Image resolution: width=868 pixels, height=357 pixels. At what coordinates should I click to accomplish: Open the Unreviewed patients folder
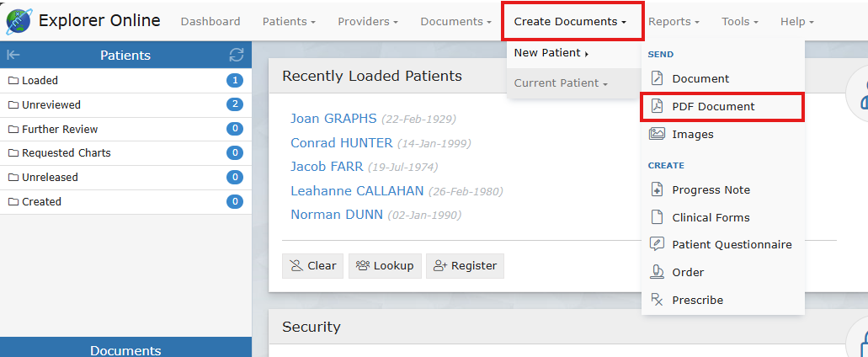[x=51, y=105]
